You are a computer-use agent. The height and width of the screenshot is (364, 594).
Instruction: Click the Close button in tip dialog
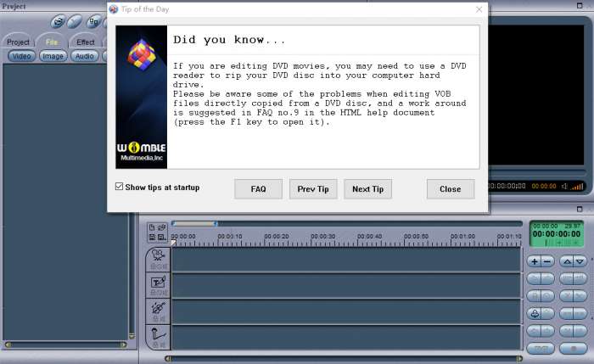tap(450, 189)
